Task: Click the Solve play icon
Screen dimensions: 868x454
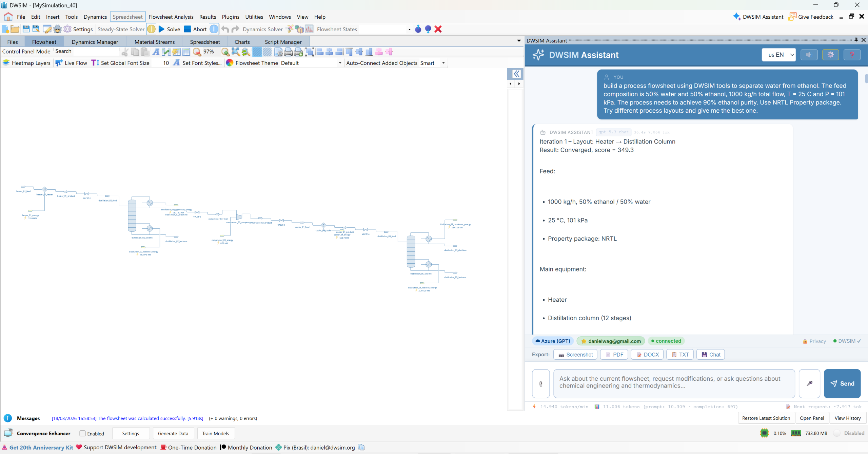Action: [162, 29]
